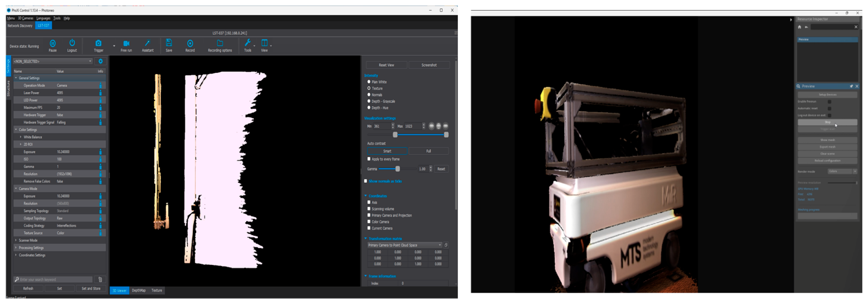This screenshot has width=868, height=306.
Task: Click the first round contrast preset button
Action: coord(431,126)
